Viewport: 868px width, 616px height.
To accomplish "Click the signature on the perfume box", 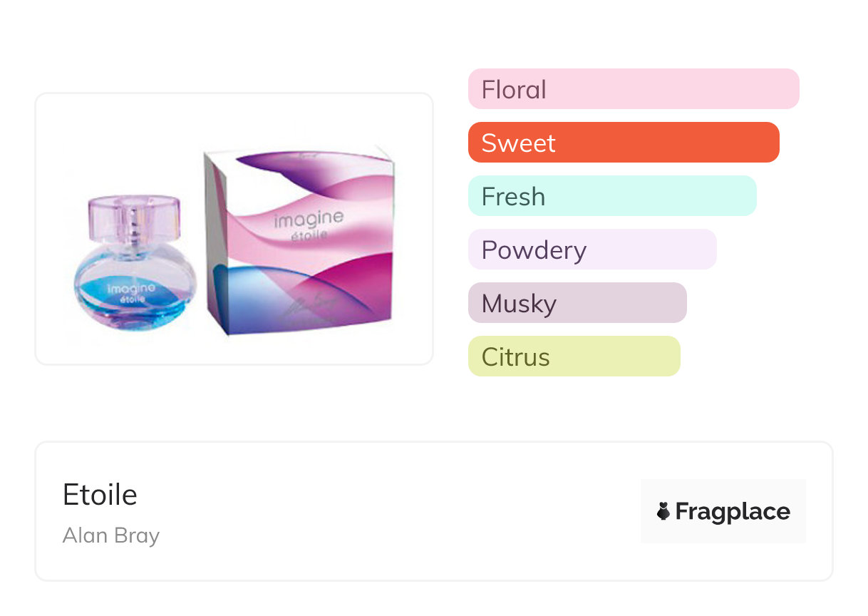I will pyautogui.click(x=308, y=305).
